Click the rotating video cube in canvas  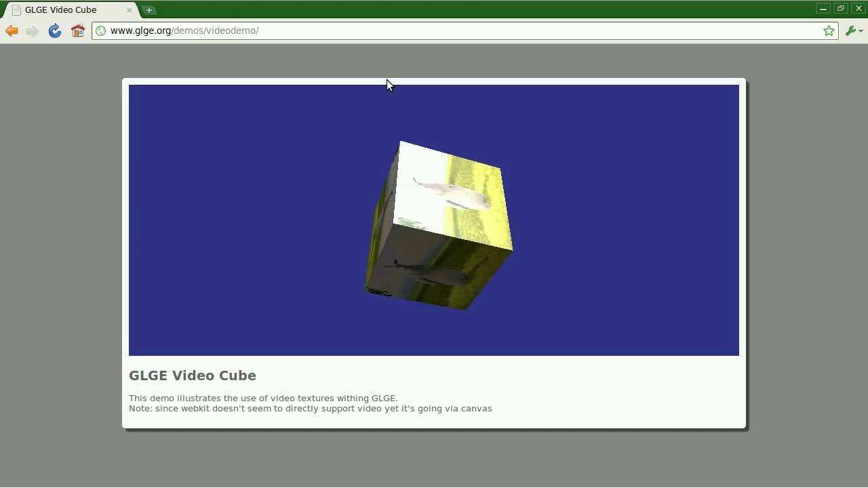point(439,225)
